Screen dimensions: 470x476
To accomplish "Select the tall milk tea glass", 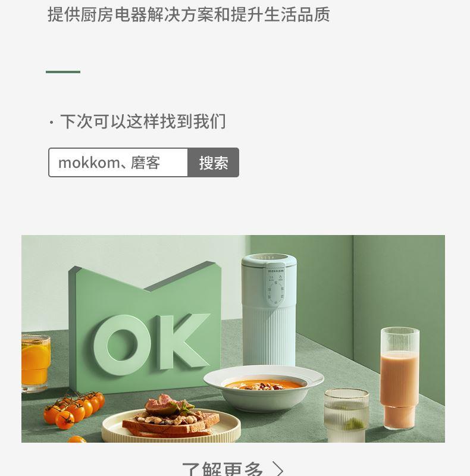I will 400,378.
